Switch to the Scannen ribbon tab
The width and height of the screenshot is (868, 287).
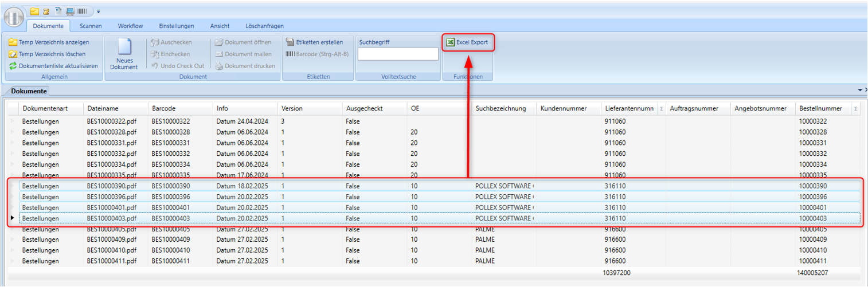click(x=91, y=26)
